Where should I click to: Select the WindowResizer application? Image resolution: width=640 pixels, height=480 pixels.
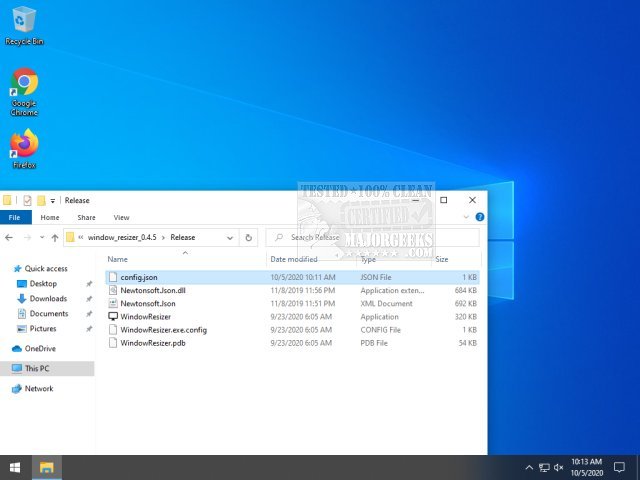point(292,316)
